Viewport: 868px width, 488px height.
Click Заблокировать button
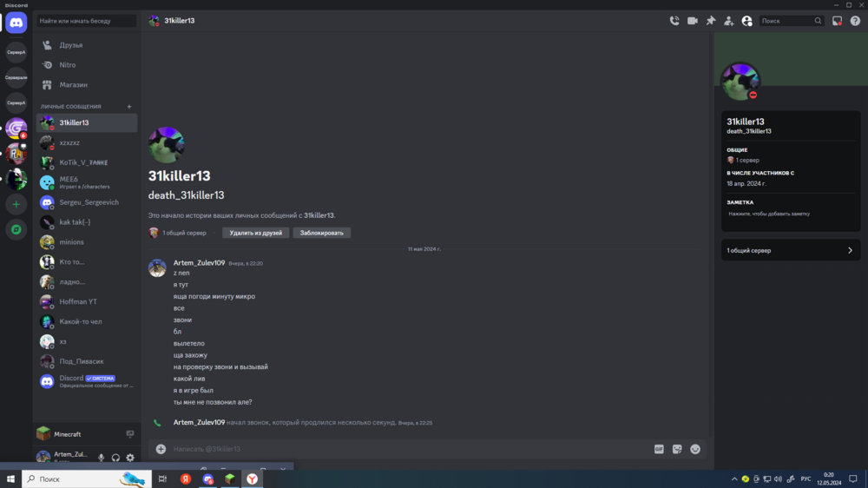tap(322, 234)
